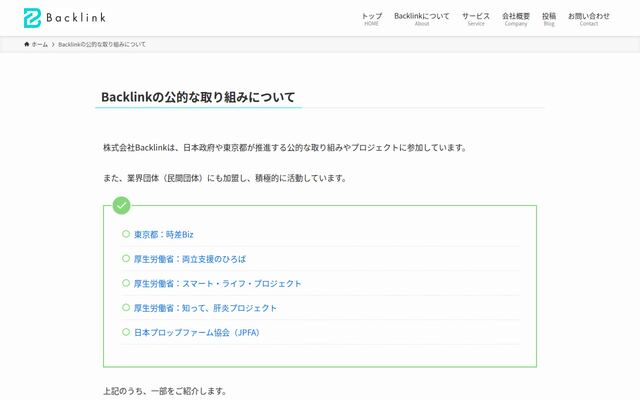Open the 東京都：時差Biz link
640x400 pixels.
tap(164, 234)
